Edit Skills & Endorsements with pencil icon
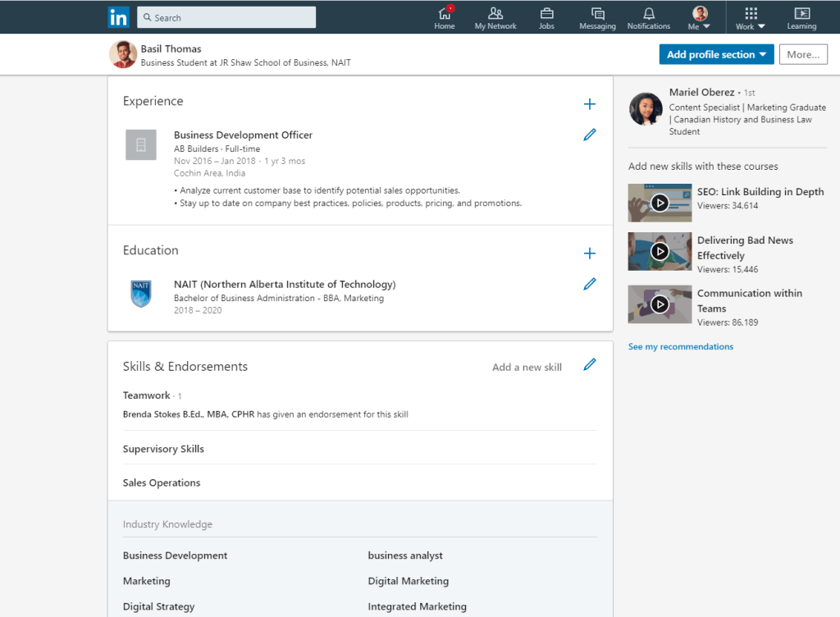840x617 pixels. coord(589,365)
